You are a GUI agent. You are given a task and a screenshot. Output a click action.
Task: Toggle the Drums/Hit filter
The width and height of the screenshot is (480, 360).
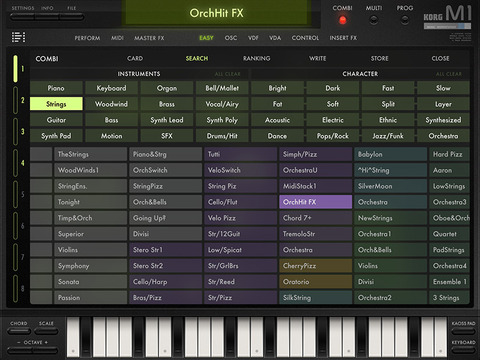click(x=222, y=136)
